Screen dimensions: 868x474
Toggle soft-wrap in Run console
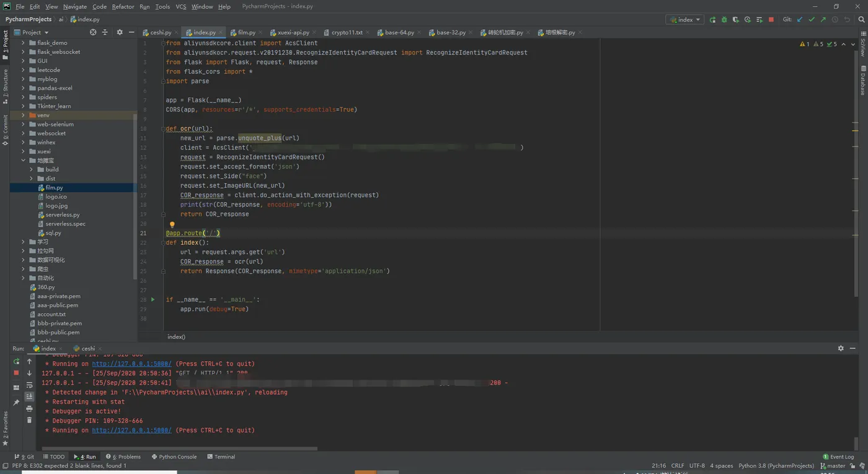(29, 385)
